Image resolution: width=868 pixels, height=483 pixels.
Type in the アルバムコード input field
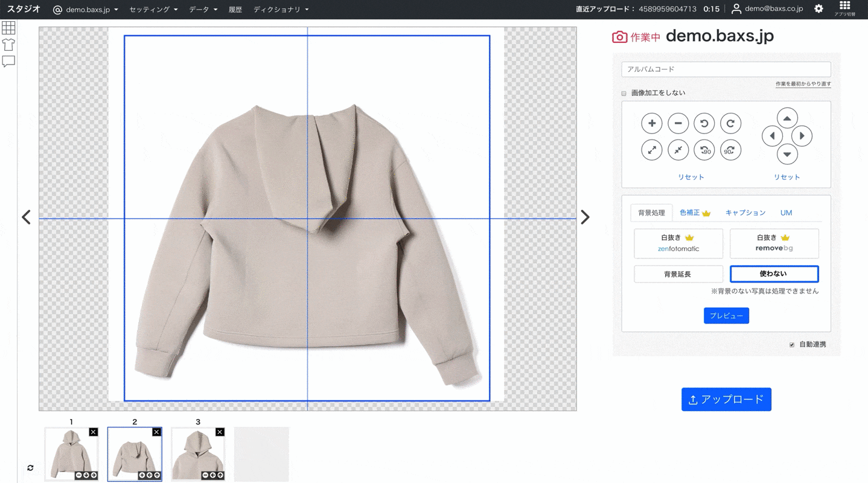pos(726,69)
